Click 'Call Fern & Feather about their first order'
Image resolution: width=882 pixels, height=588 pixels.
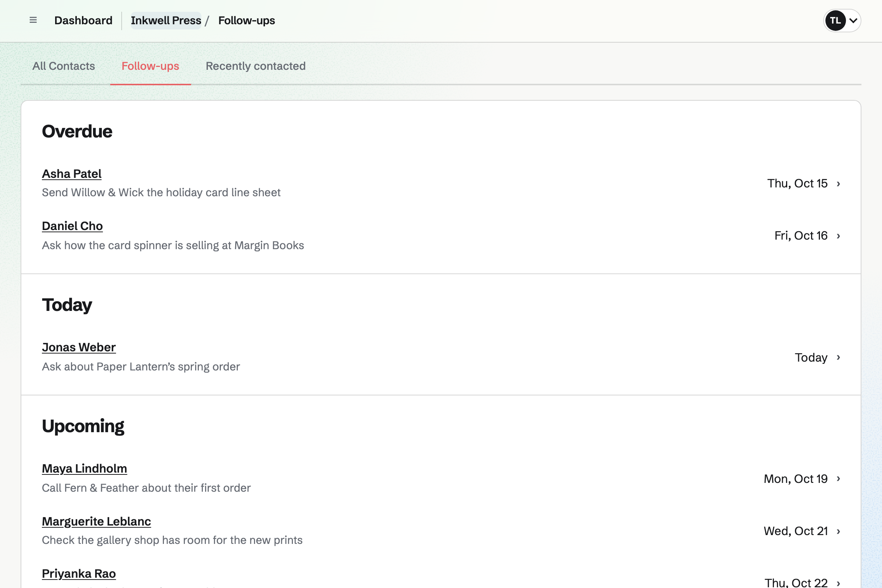[146, 488]
